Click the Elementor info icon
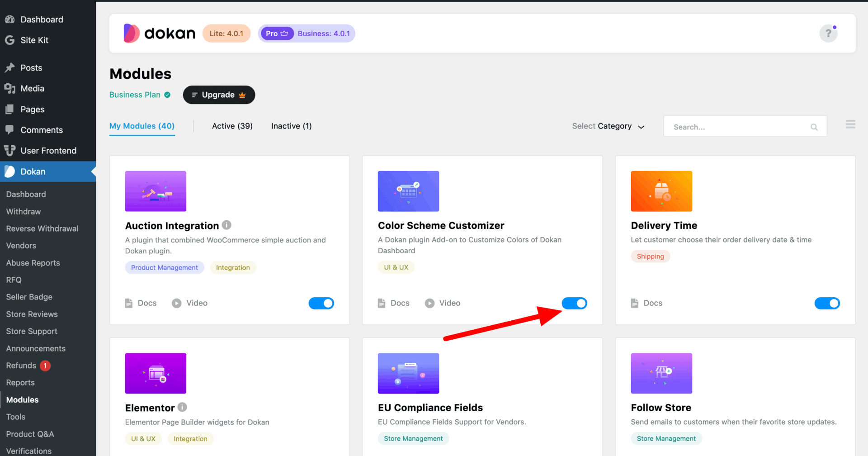The height and width of the screenshot is (456, 868). click(182, 407)
